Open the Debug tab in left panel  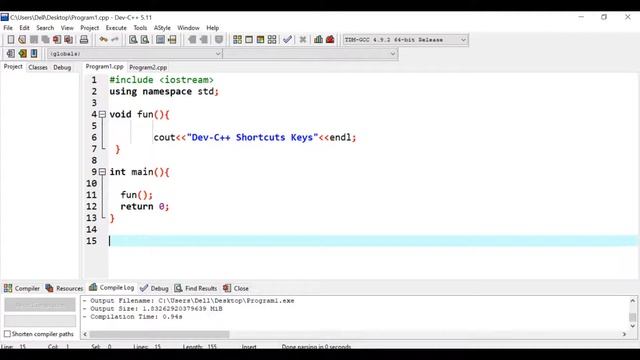pyautogui.click(x=62, y=67)
